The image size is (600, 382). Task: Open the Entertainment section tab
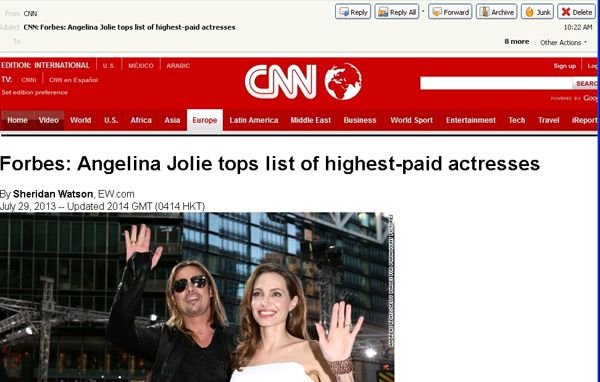click(x=471, y=120)
